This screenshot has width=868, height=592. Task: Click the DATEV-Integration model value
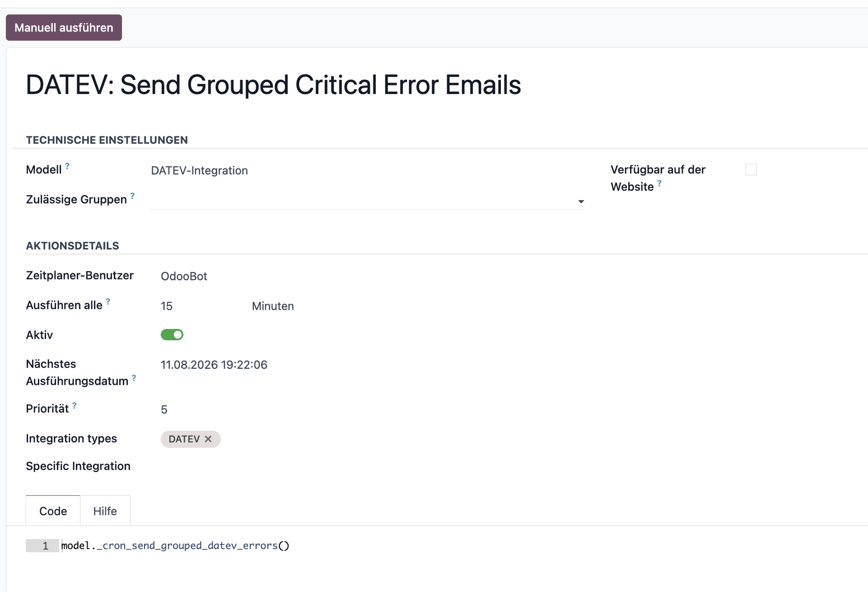pos(199,170)
